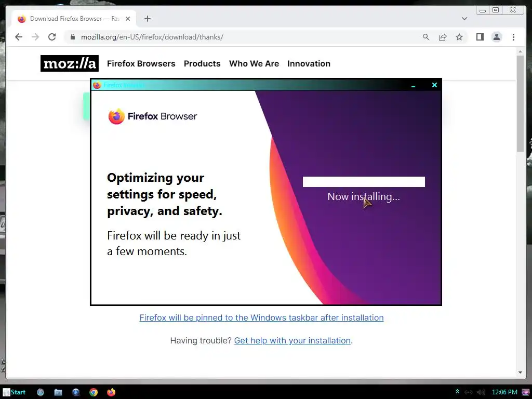532x399 pixels.
Task: View site information via the padlock icon
Action: tap(72, 37)
